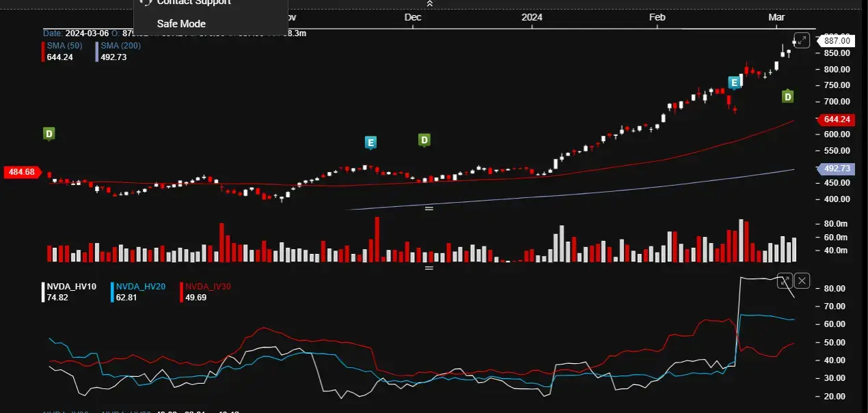868x413 pixels.
Task: Collapse the top panel with the double chevron
Action: click(429, 4)
